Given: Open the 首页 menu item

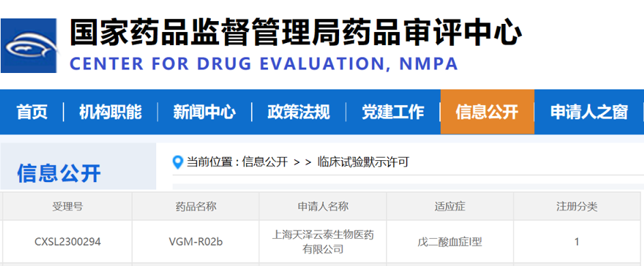Looking at the screenshot, I should (32, 112).
